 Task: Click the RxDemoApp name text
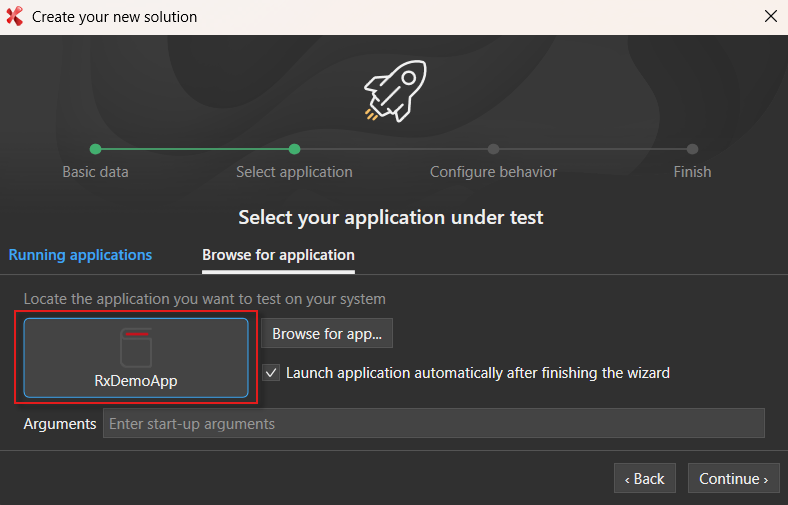136,381
